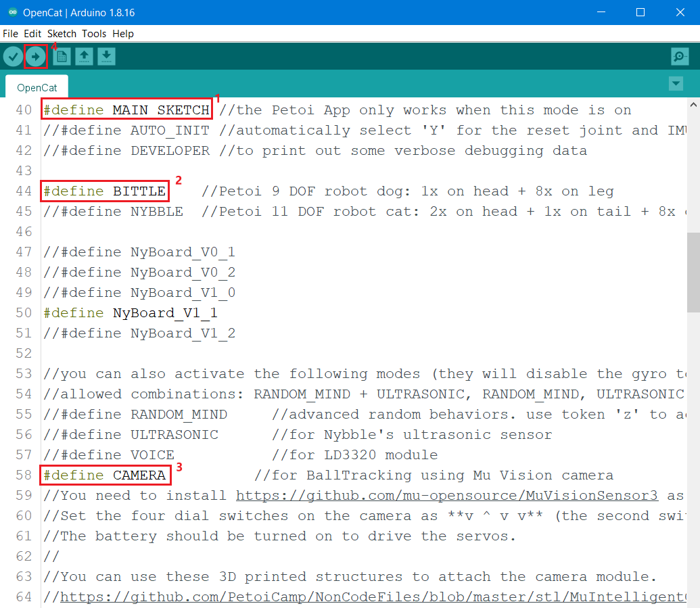700x608 pixels.
Task: Click scrollbar up arrow at top
Action: 693,104
